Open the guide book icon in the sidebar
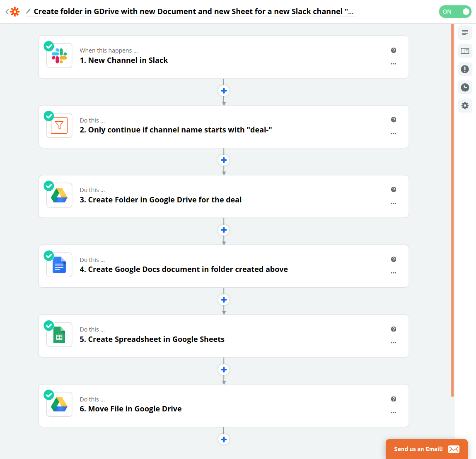This screenshot has height=459, width=476. [x=465, y=51]
